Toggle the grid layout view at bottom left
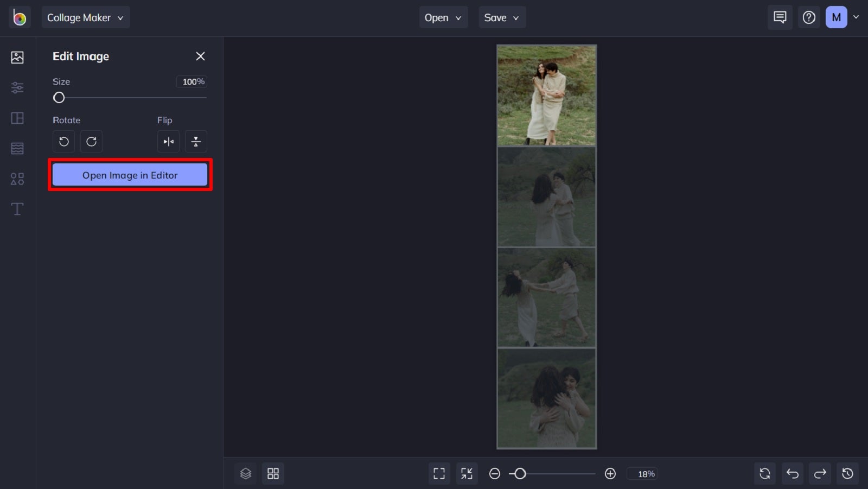868x489 pixels. click(273, 473)
